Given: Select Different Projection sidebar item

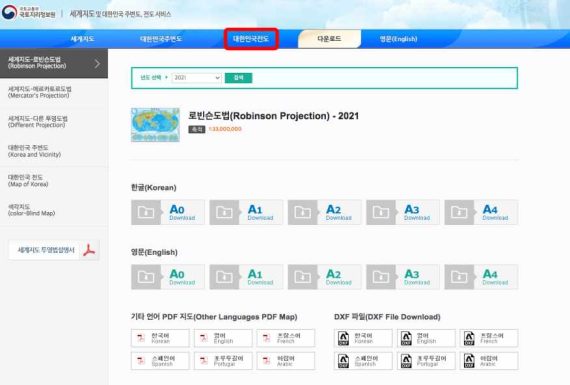Looking at the screenshot, I should coord(54,122).
